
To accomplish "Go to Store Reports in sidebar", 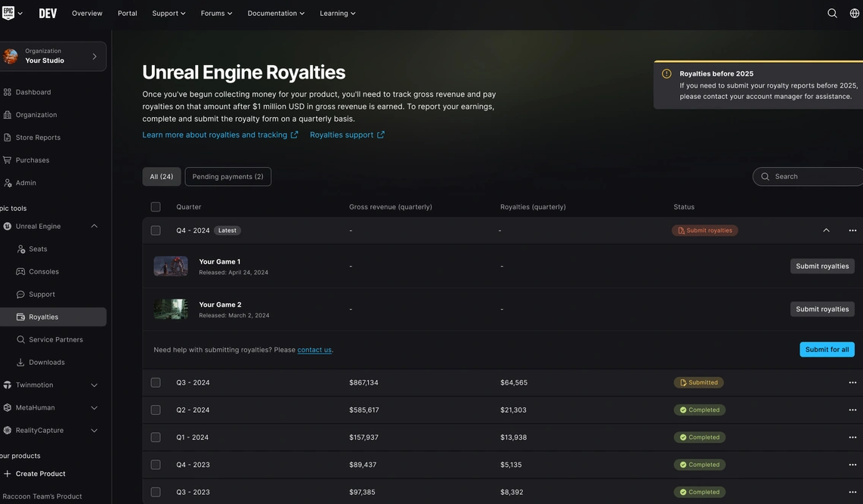I will point(38,138).
